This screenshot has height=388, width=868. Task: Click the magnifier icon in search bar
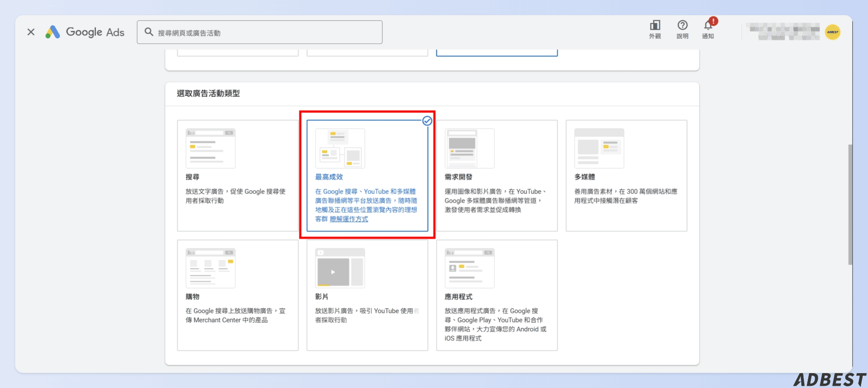coord(149,32)
